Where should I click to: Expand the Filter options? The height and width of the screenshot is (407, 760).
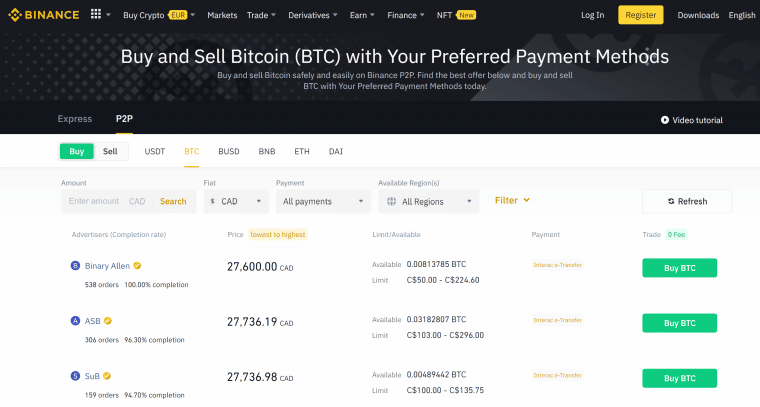[x=512, y=200]
